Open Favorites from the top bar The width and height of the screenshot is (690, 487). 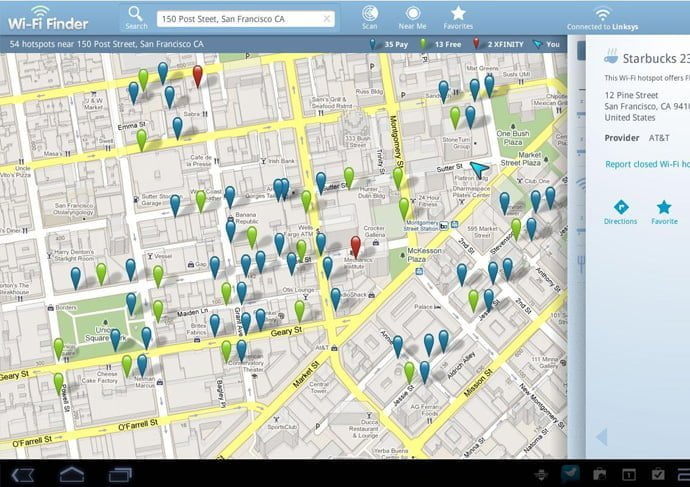[458, 15]
